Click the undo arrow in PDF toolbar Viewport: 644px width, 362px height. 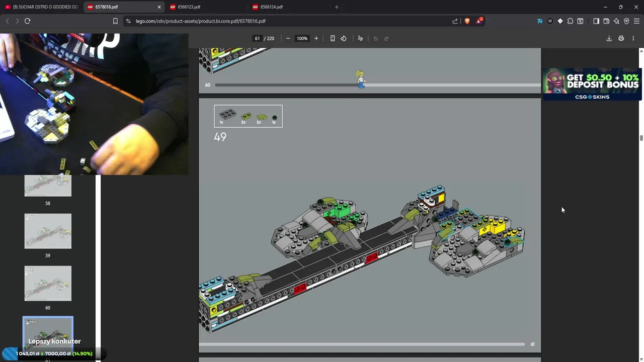pos(375,38)
